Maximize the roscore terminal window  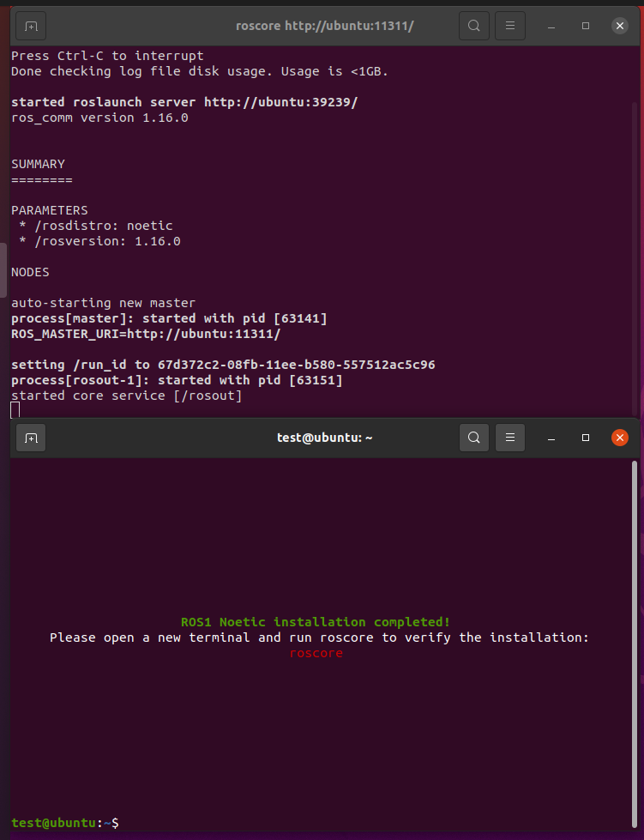(586, 26)
